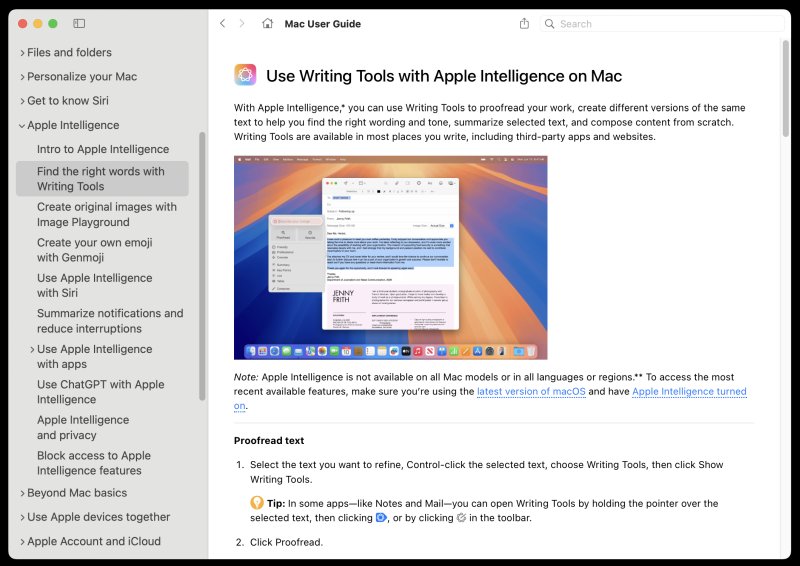The width and height of the screenshot is (800, 566).
Task: Click the Tip lightbulb icon
Action: pos(257,503)
